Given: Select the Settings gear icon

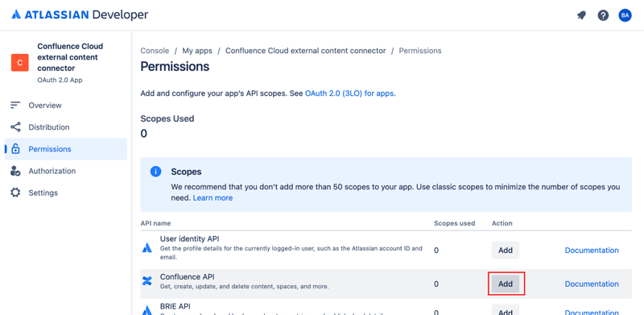Looking at the screenshot, I should click(x=15, y=193).
